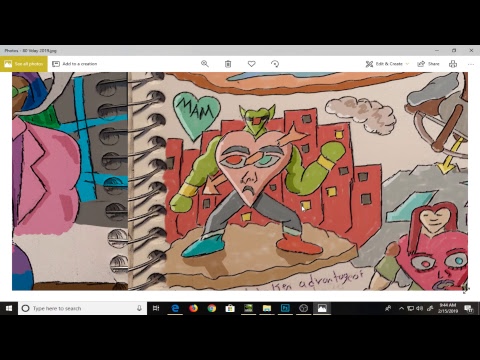Image resolution: width=480 pixels, height=360 pixels.
Task: Print the photo using printer icon
Action: click(453, 64)
